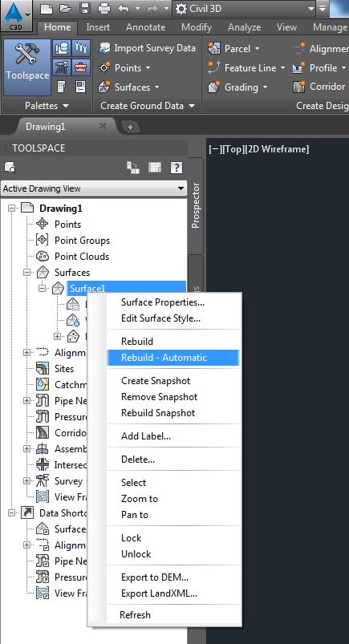Switch to the Insert ribbon tab

coord(98,27)
